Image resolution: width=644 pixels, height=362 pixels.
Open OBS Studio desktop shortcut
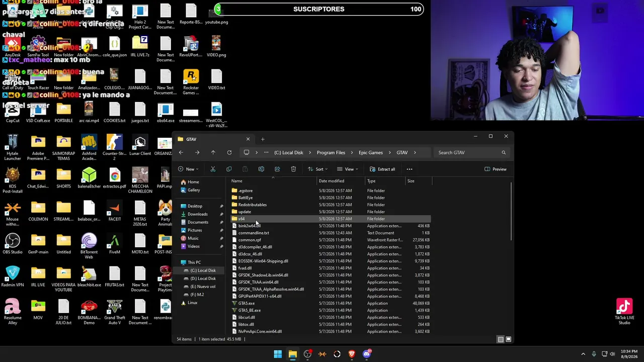(x=13, y=244)
